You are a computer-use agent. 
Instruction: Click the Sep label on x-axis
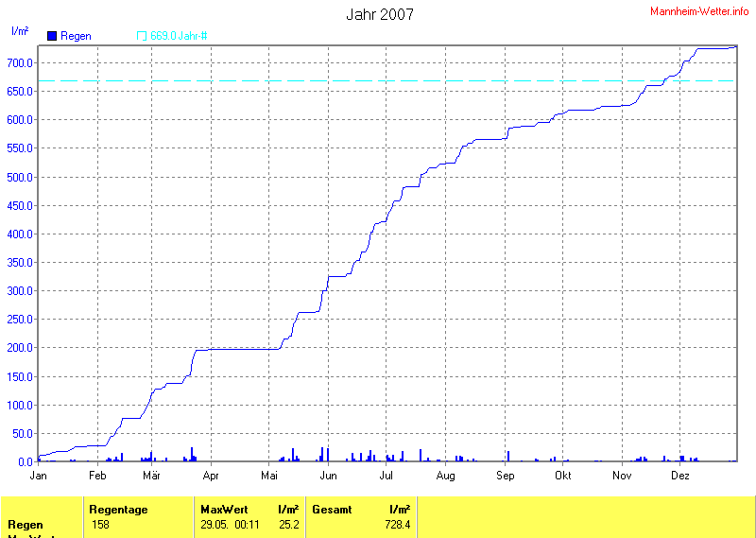[505, 476]
